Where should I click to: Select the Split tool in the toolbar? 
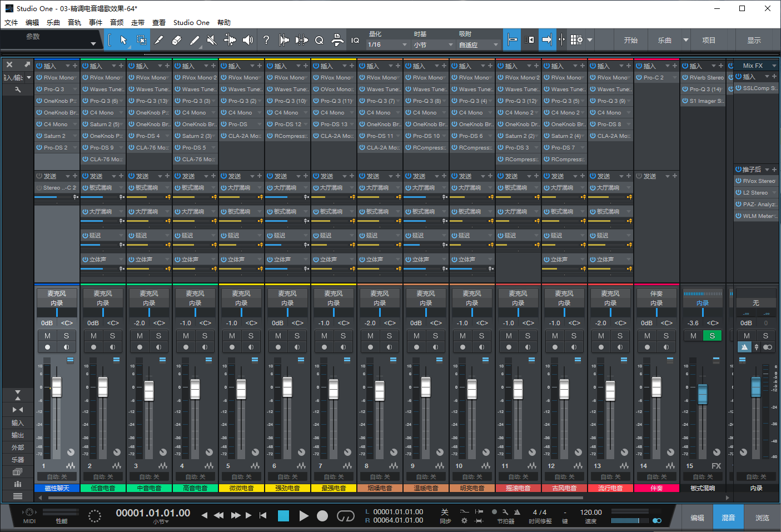[x=158, y=39]
